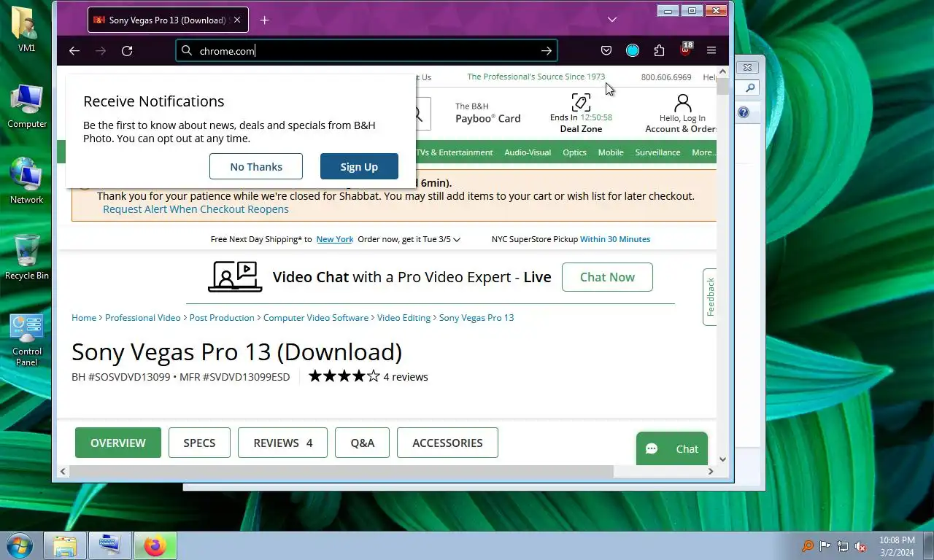Image resolution: width=934 pixels, height=560 pixels.
Task: Open Windows Explorer from the taskbar
Action: [65, 545]
